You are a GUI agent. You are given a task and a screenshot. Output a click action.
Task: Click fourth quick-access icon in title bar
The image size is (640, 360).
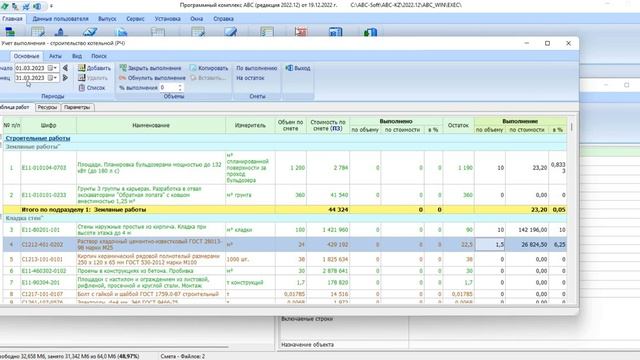(x=37, y=6)
